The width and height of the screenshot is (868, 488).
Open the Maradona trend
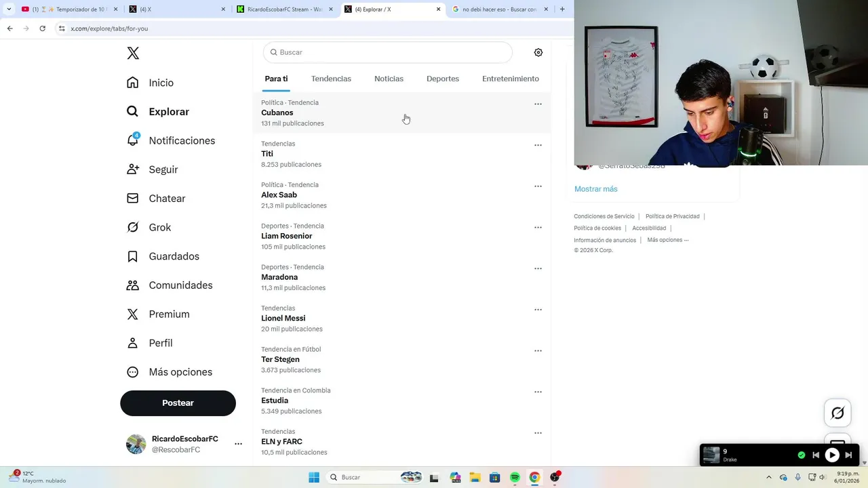402,277
